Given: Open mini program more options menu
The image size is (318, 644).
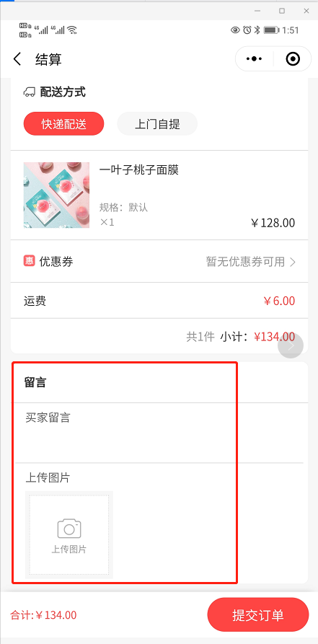Looking at the screenshot, I should (x=254, y=59).
